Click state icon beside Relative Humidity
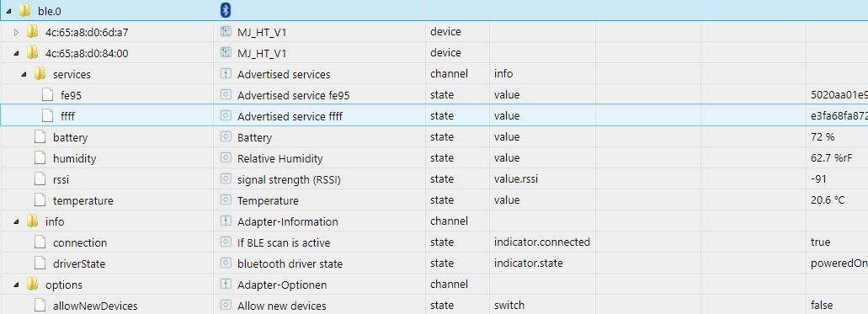Screen dimensions: 868x314 click(x=226, y=157)
